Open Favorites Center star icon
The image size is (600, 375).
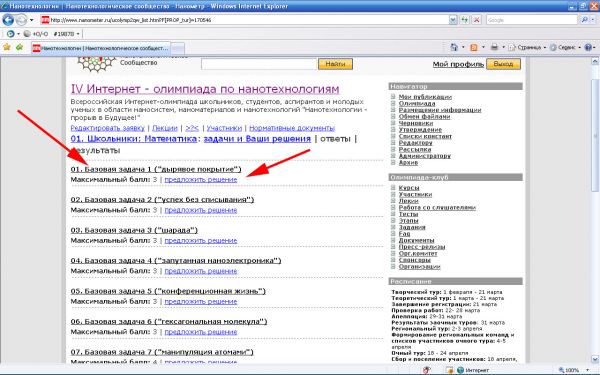[x=7, y=47]
